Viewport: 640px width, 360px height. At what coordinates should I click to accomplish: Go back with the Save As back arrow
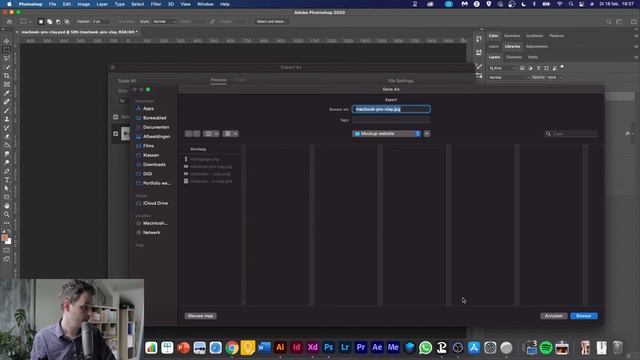(188, 133)
